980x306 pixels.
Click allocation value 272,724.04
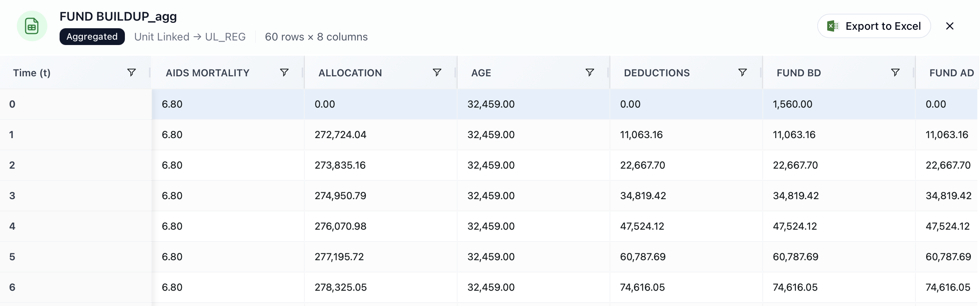click(x=340, y=135)
